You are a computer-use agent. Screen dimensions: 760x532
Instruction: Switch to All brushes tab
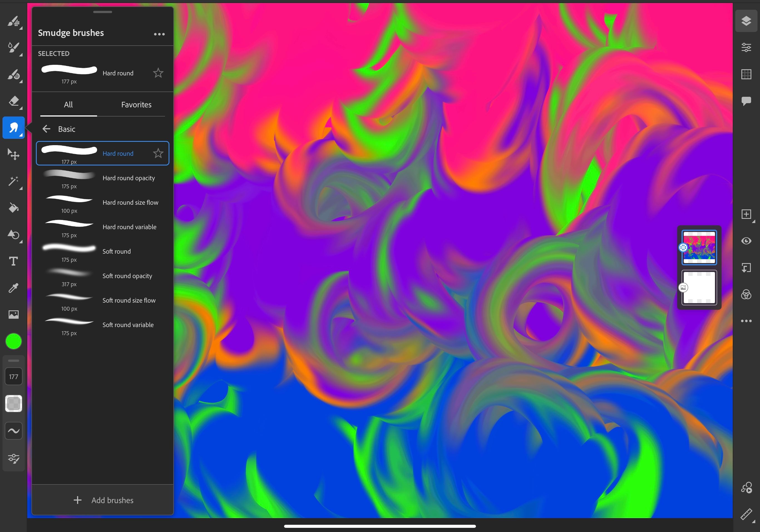68,105
